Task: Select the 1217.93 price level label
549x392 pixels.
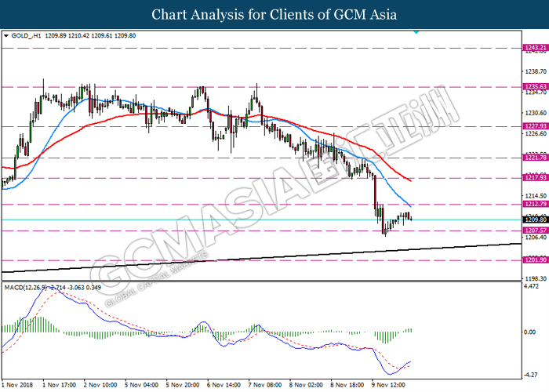Action: point(536,178)
